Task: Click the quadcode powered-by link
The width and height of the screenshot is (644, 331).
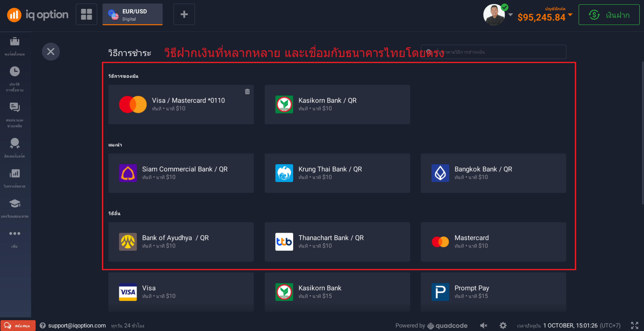Action: [447, 326]
